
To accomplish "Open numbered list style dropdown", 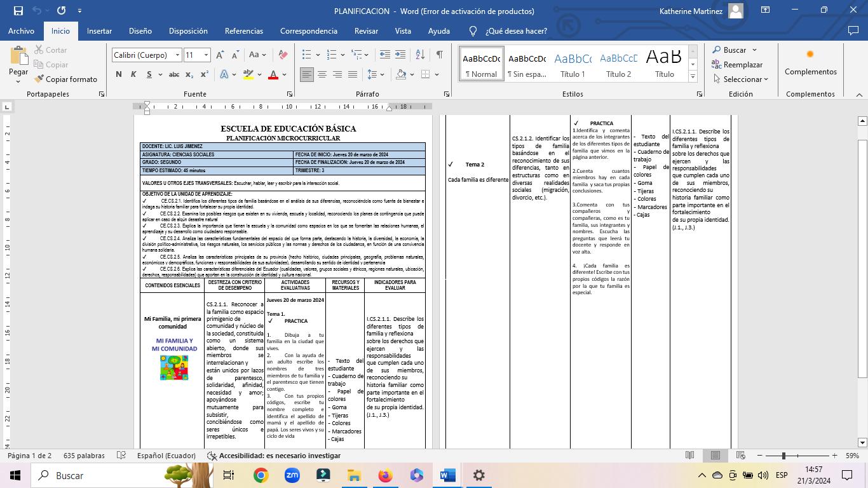I will click(x=343, y=55).
